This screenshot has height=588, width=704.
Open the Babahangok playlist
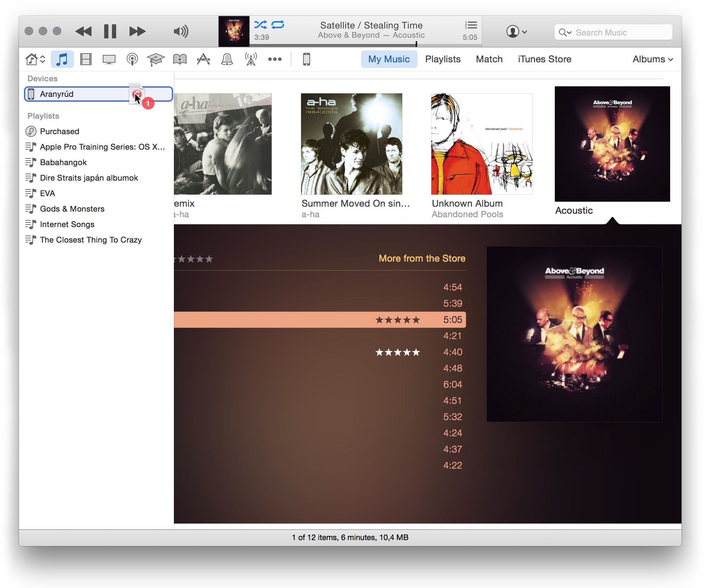96,162
